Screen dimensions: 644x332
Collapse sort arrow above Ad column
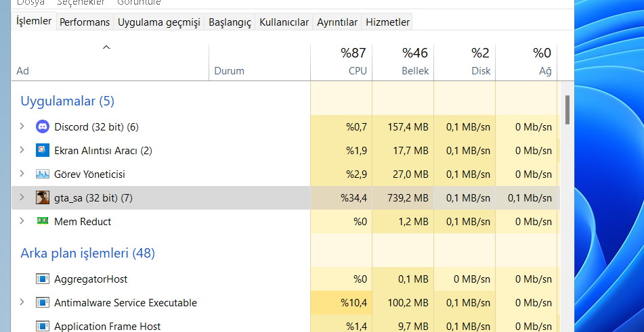tap(106, 47)
